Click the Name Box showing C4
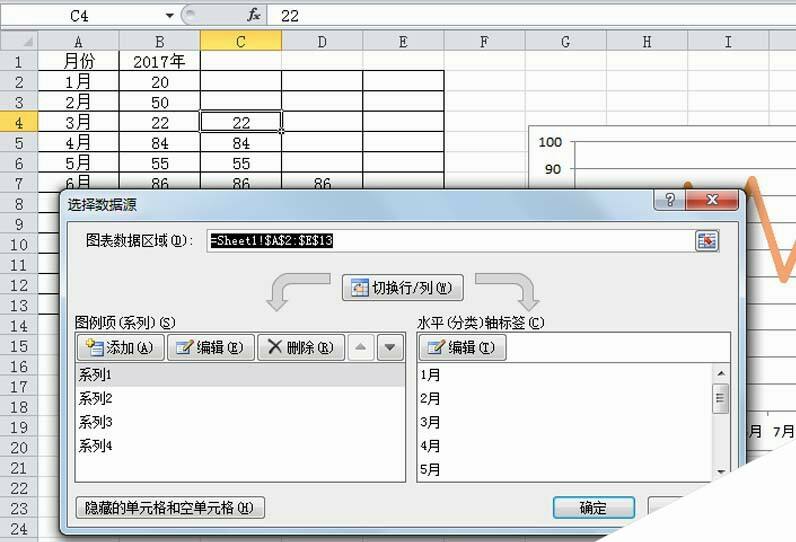Viewport: 796px width, 542px height. click(81, 16)
